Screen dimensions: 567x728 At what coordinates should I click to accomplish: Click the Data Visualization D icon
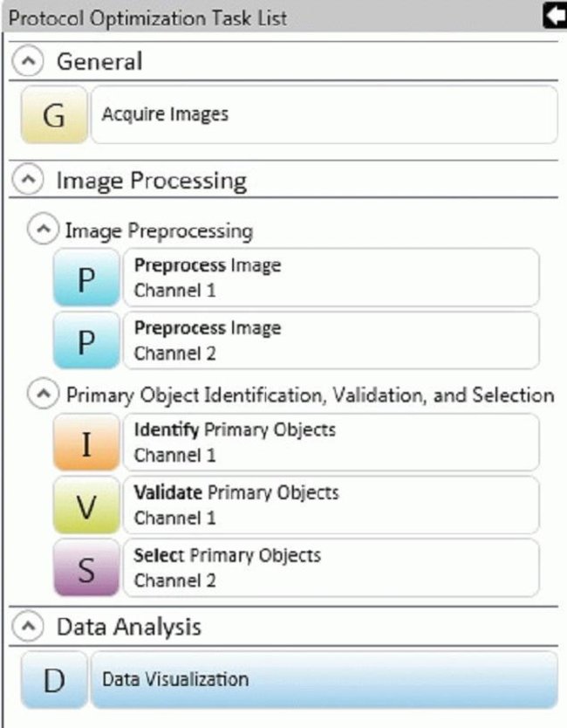(53, 678)
